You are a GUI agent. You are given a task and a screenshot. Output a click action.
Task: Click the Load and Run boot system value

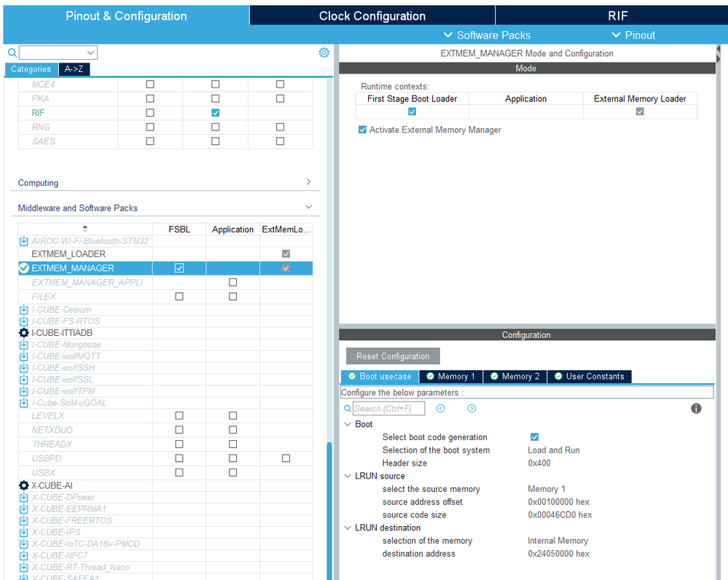point(553,450)
